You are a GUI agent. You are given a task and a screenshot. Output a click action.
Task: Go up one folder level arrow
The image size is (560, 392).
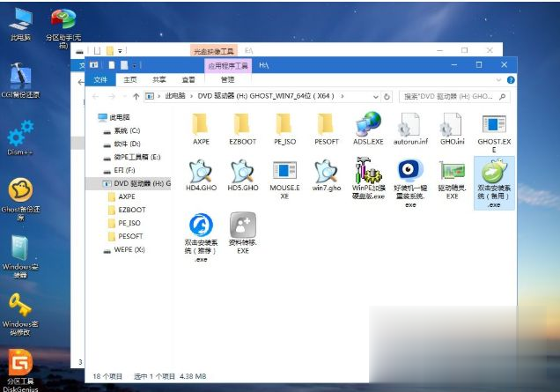(x=136, y=97)
